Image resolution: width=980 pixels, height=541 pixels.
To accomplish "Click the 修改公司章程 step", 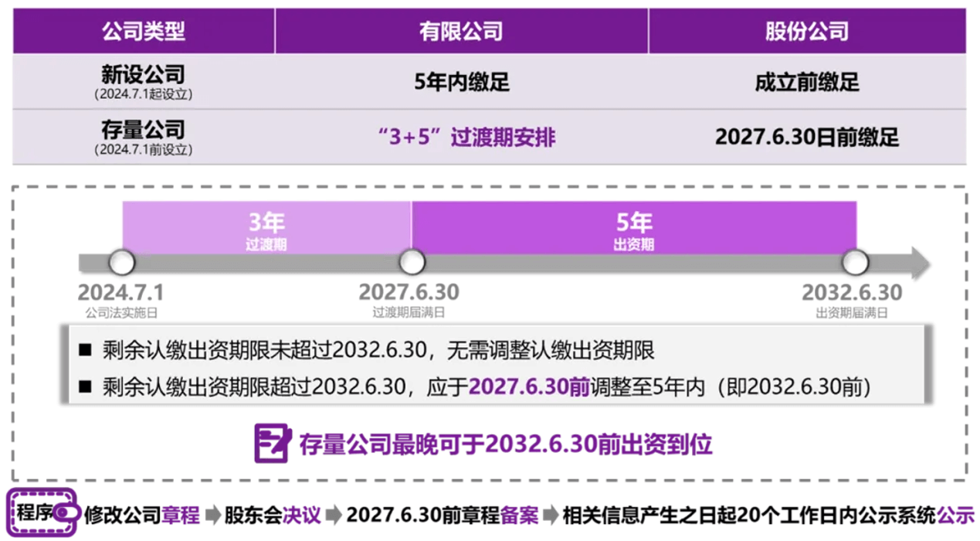I will click(x=142, y=515).
